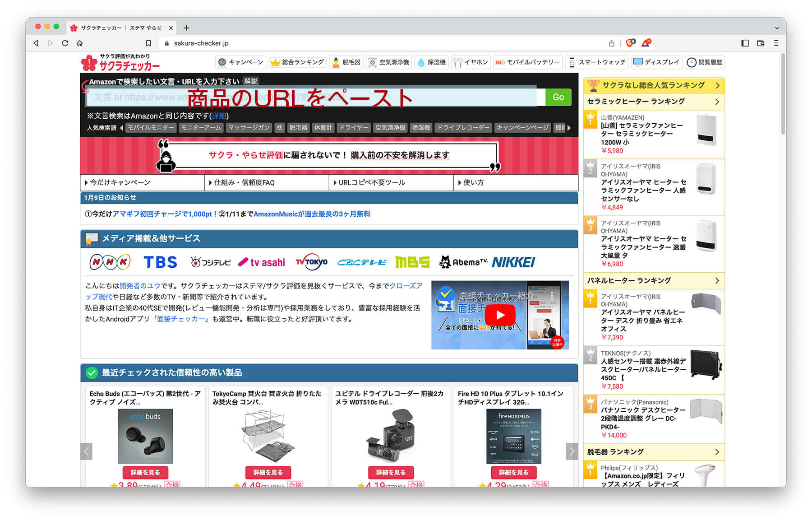Open AmazonMusic 3ヶ月無料 link

[x=312, y=214]
